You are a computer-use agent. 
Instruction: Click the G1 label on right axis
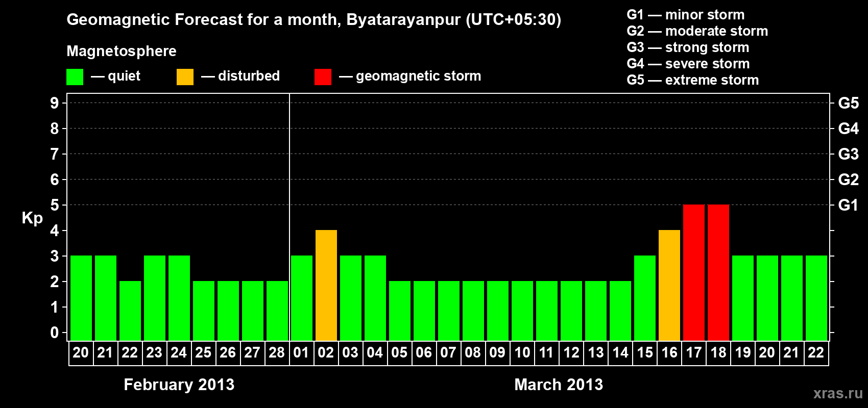[849, 205]
